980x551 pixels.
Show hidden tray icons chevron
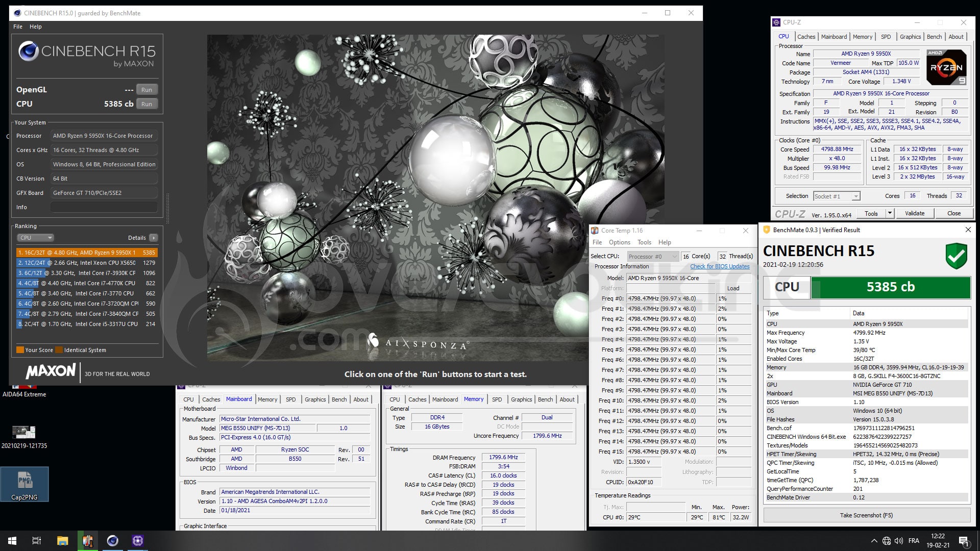(874, 541)
